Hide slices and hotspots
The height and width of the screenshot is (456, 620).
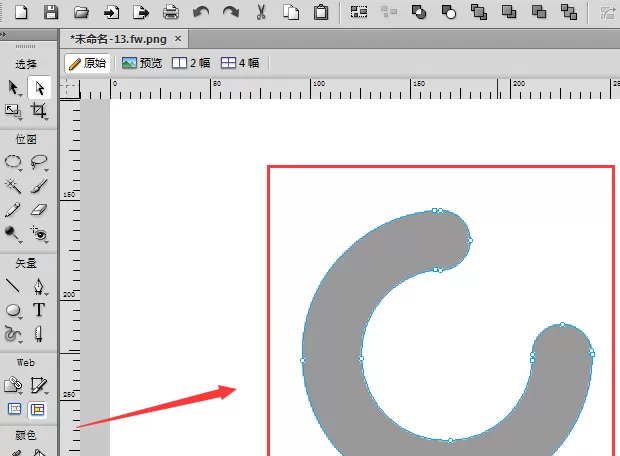click(15, 409)
